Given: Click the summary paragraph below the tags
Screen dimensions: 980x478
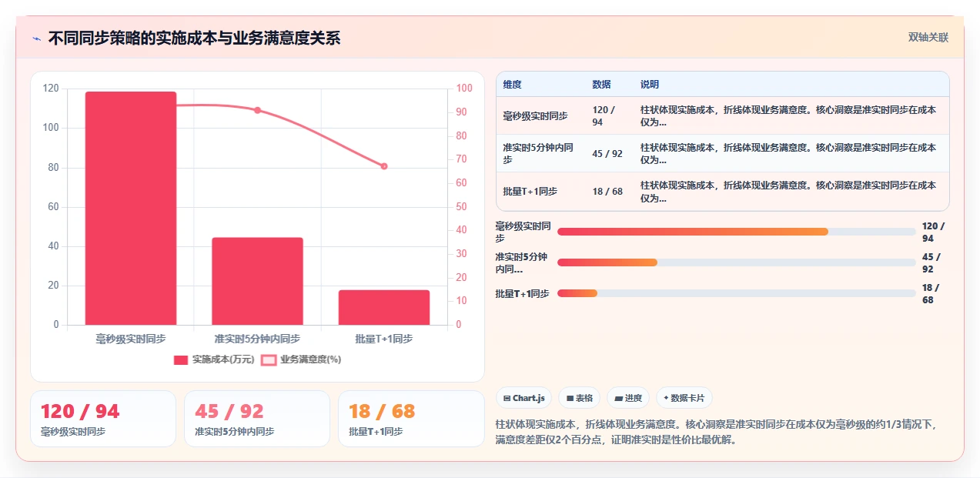Looking at the screenshot, I should (716, 432).
